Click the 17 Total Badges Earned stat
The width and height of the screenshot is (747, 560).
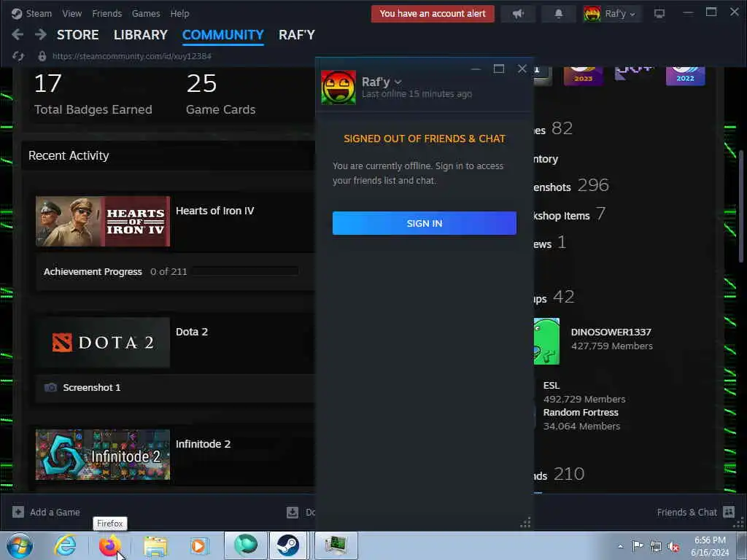[93, 94]
